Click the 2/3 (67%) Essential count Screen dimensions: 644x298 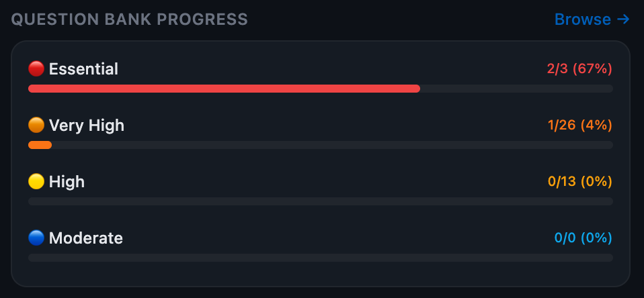[x=579, y=68]
